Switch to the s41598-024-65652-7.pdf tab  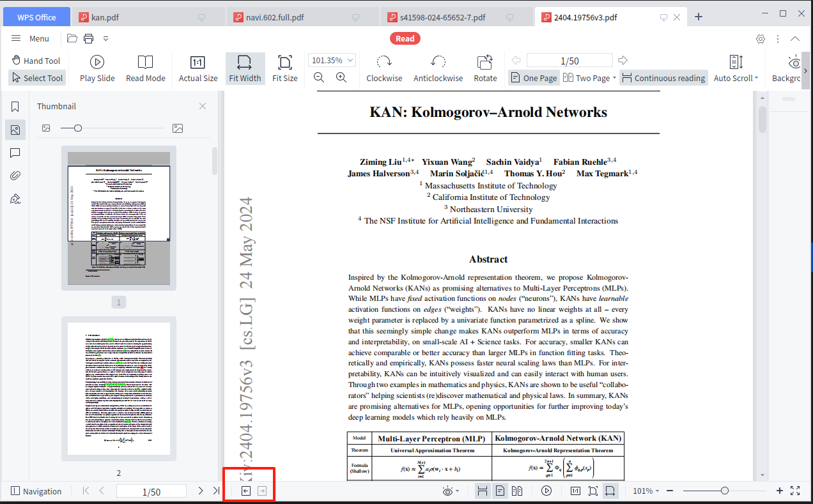coord(456,17)
